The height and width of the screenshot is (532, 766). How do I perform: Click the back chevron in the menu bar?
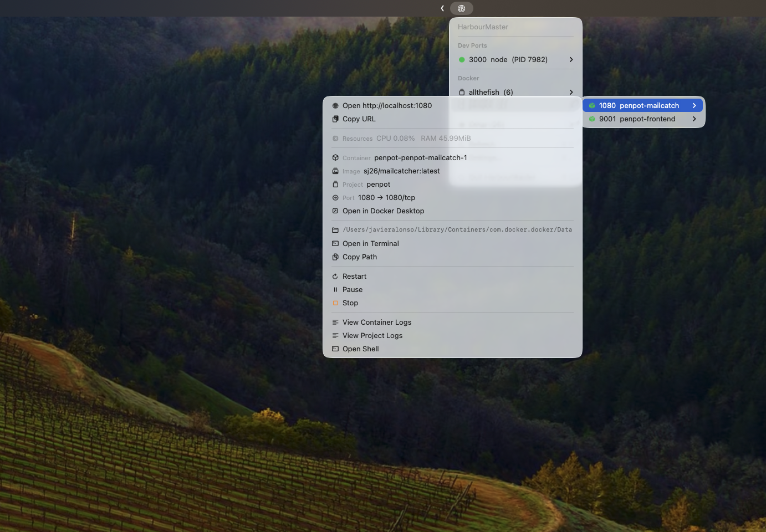pos(442,8)
